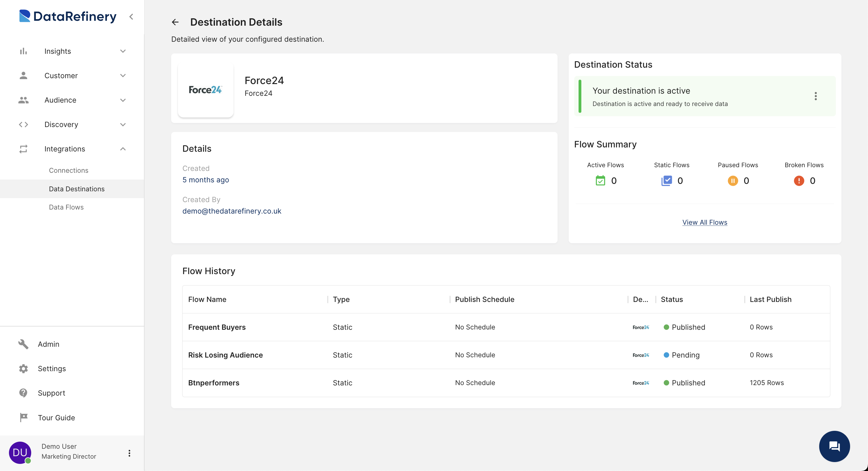Open the Risk Losing Audience flow
Image resolution: width=868 pixels, height=471 pixels.
tap(225, 355)
